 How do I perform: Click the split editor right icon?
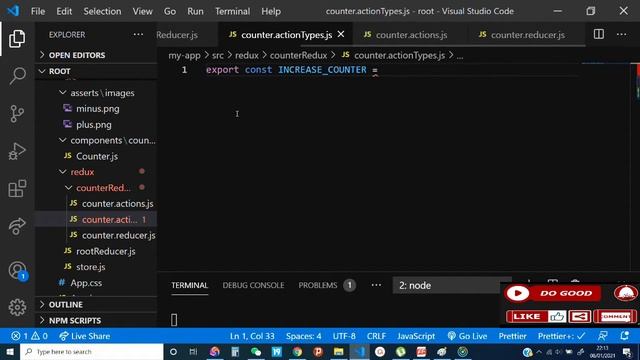coord(598,34)
